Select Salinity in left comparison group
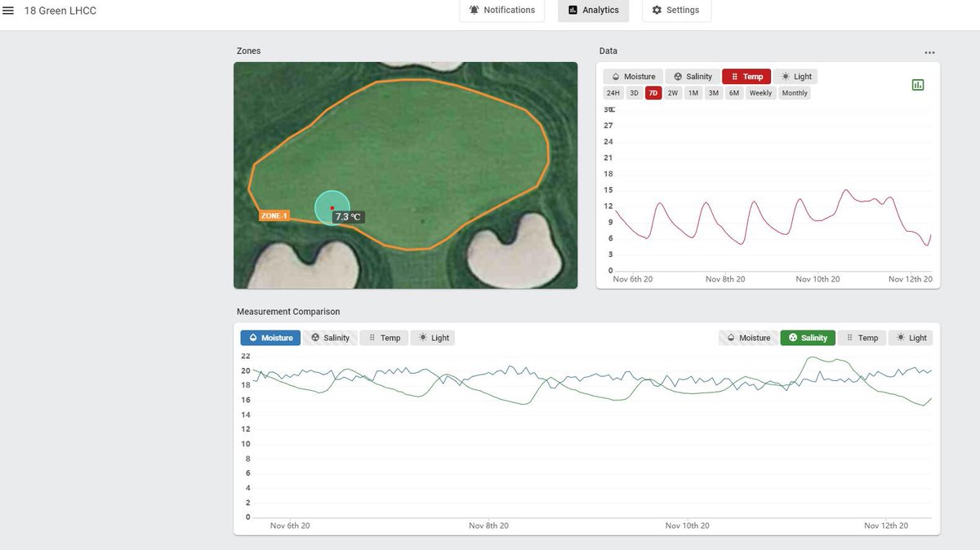This screenshot has height=550, width=980. click(330, 338)
